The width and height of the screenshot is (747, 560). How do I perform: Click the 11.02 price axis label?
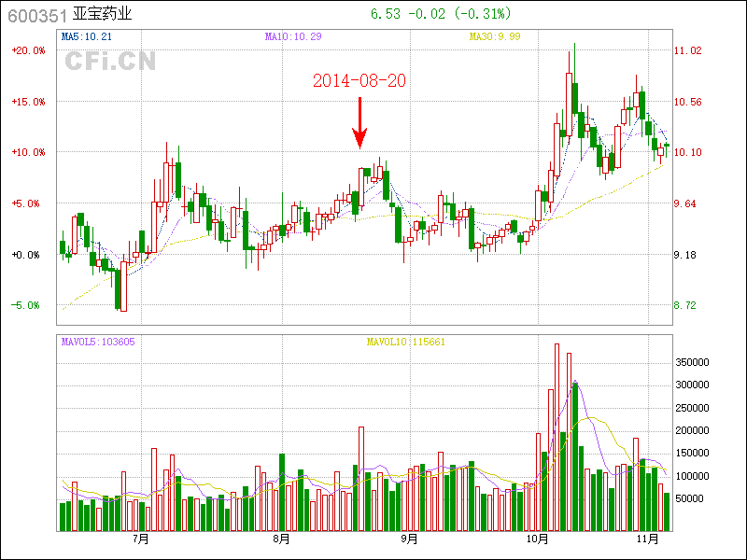tap(688, 50)
